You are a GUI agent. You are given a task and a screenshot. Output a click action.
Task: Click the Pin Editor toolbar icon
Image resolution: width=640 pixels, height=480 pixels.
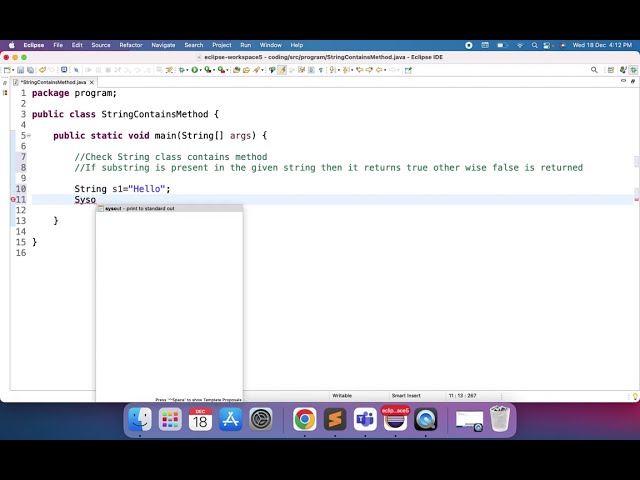[x=408, y=70]
